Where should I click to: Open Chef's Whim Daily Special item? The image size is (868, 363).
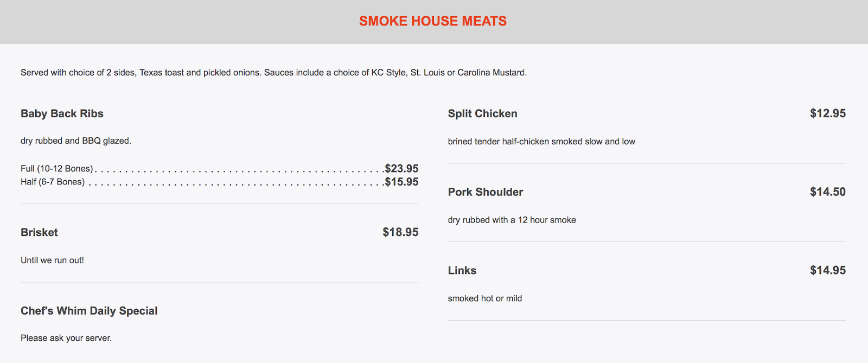(89, 311)
